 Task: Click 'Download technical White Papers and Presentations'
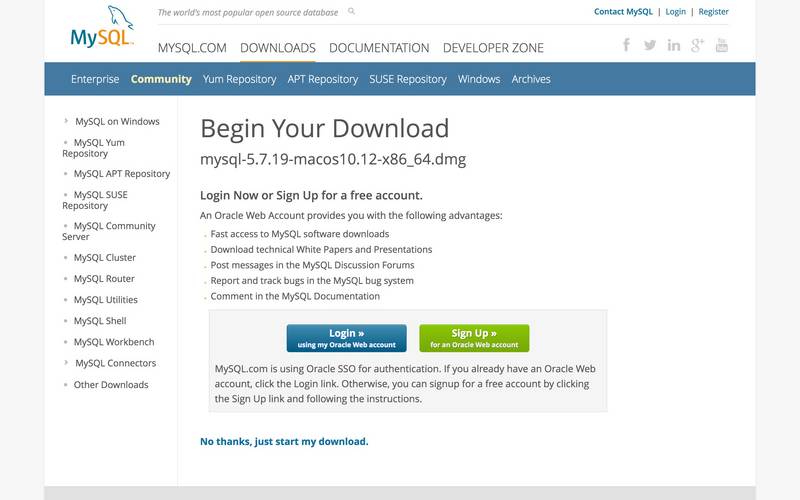click(321, 249)
